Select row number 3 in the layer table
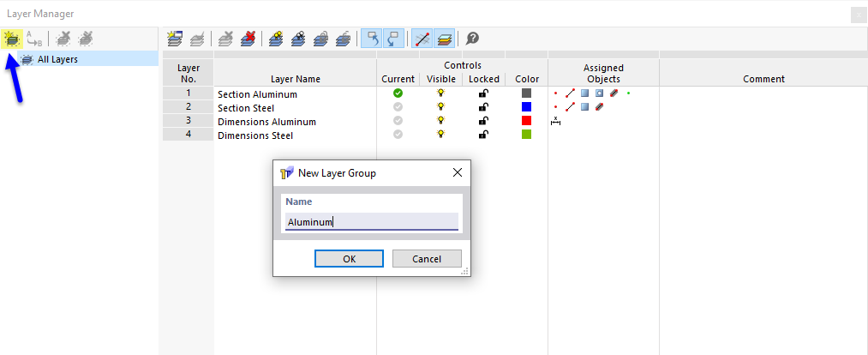This screenshot has width=868, height=355. [189, 120]
